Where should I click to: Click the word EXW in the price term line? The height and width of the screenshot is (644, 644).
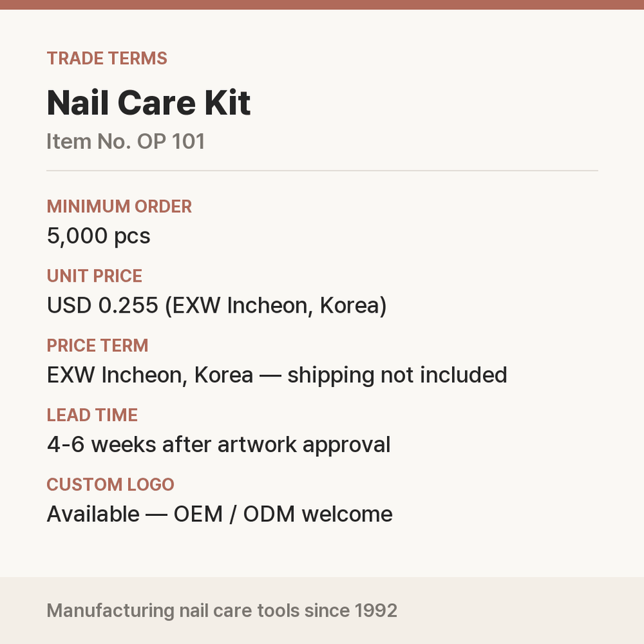(70, 376)
